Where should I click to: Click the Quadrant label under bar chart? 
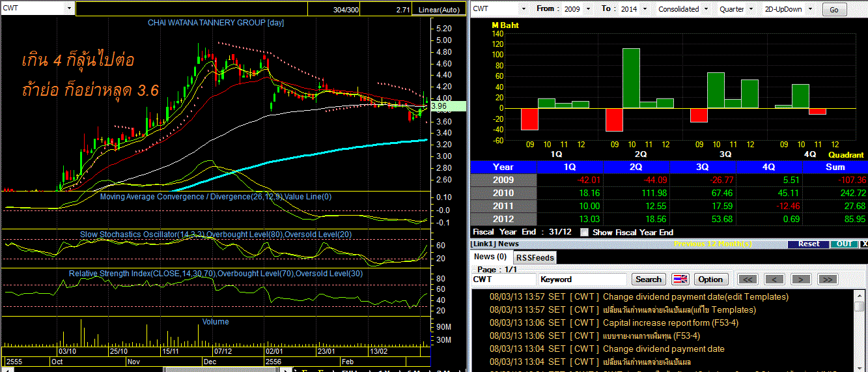pos(845,155)
